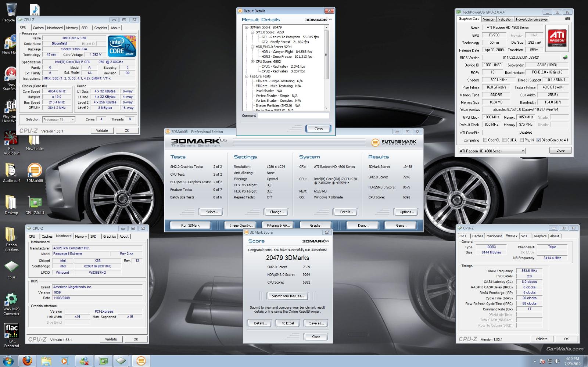Open the PowerColor Giveaway tab
The image size is (588, 367).
click(x=532, y=19)
